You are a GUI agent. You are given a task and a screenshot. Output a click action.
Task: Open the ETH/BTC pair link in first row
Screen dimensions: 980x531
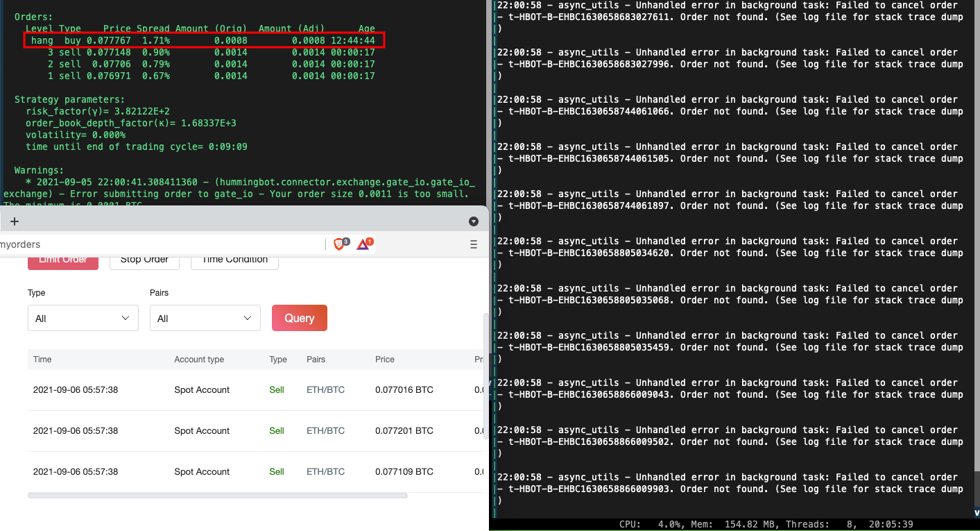325,389
